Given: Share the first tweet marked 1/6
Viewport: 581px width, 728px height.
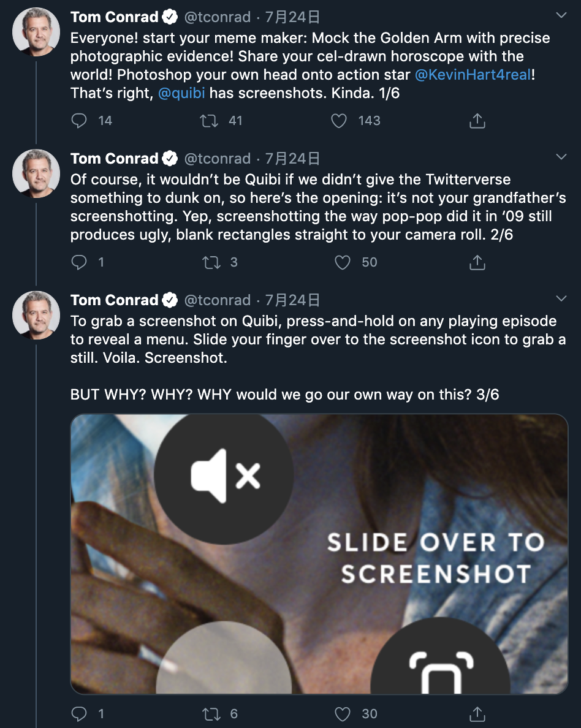Looking at the screenshot, I should point(477,121).
